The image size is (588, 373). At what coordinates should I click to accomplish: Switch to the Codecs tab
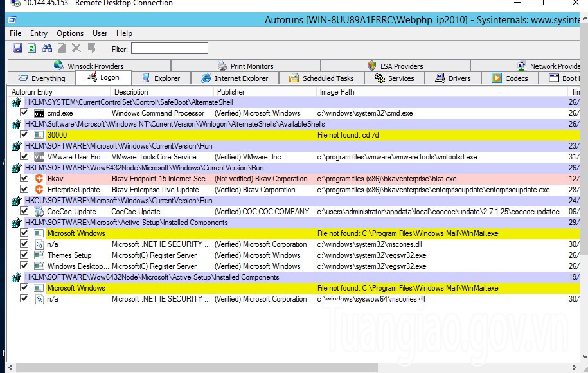(510, 78)
